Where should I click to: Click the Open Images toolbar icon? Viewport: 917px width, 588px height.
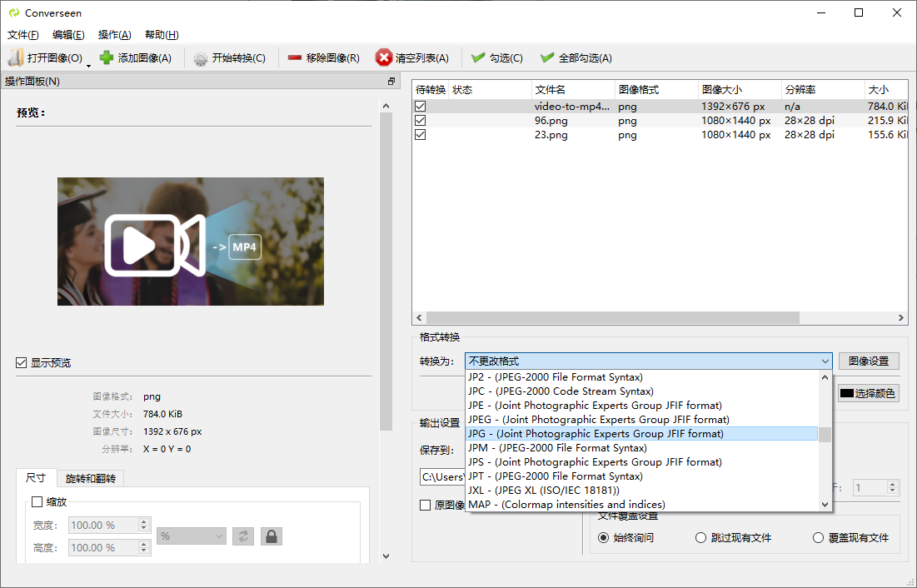(x=17, y=58)
